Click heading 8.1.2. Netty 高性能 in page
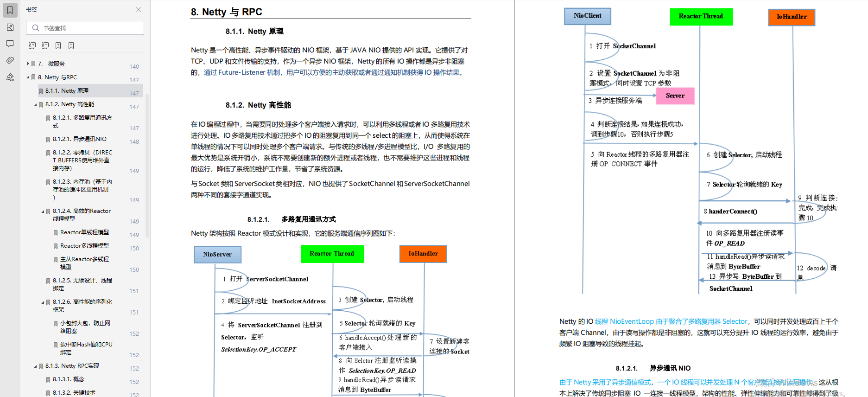 [x=258, y=105]
